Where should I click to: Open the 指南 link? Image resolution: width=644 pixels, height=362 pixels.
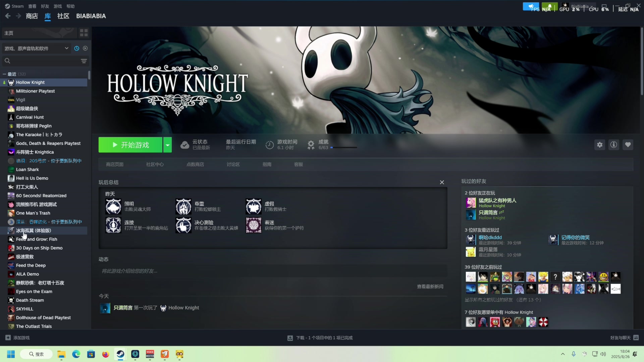click(x=267, y=164)
